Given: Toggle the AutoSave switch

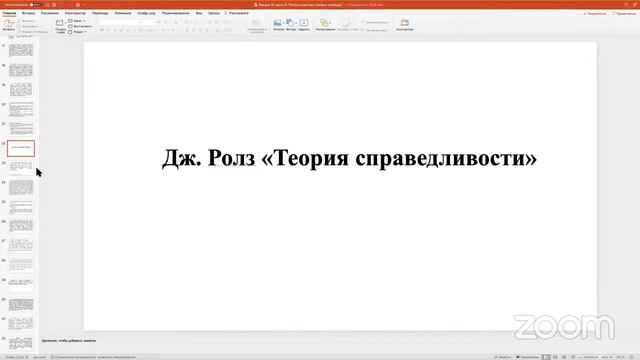Looking at the screenshot, I should (x=36, y=5).
